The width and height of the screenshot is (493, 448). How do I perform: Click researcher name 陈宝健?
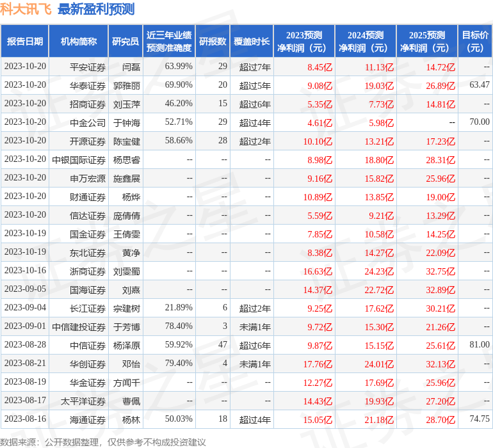[127, 141]
